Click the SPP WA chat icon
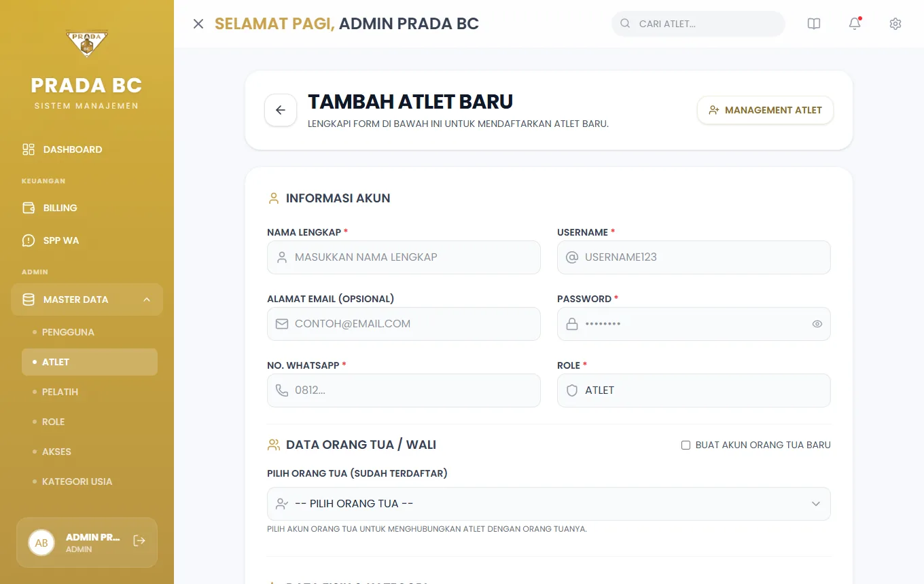The height and width of the screenshot is (584, 924). click(29, 240)
